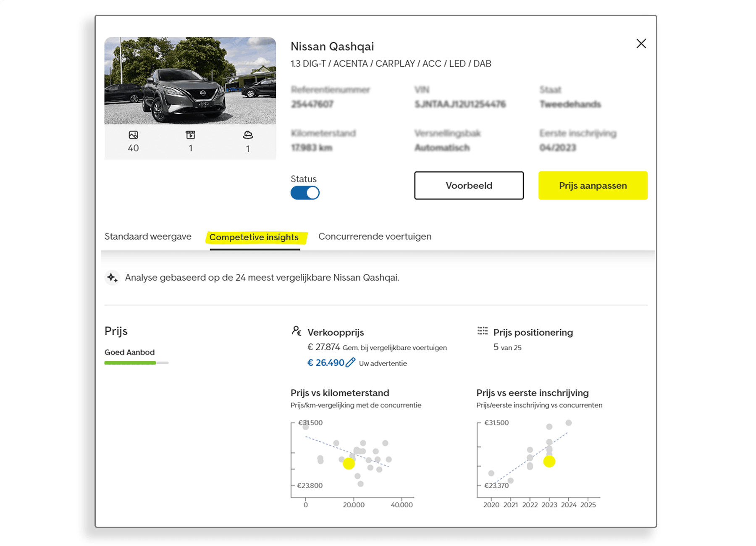Toggle the Status switch off
756x546 pixels.
point(305,193)
